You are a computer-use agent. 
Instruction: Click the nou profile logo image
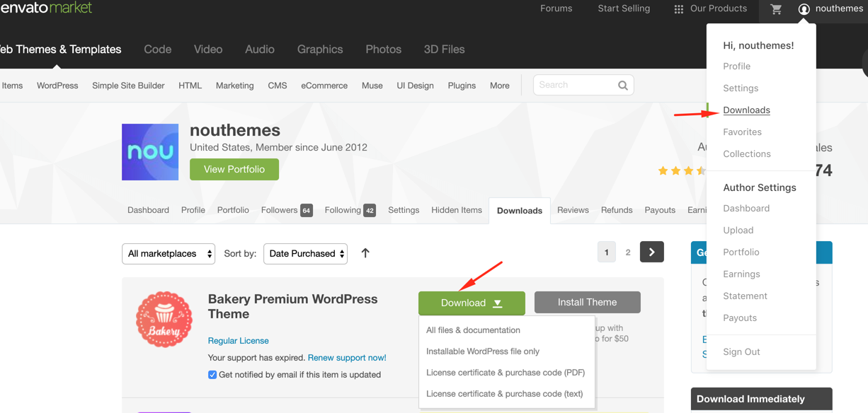(150, 152)
